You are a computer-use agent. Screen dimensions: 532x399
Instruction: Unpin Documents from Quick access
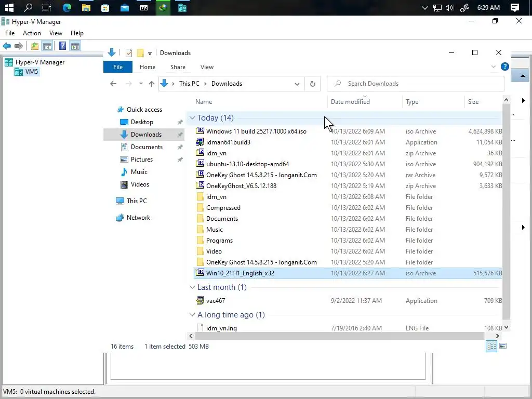[180, 147]
